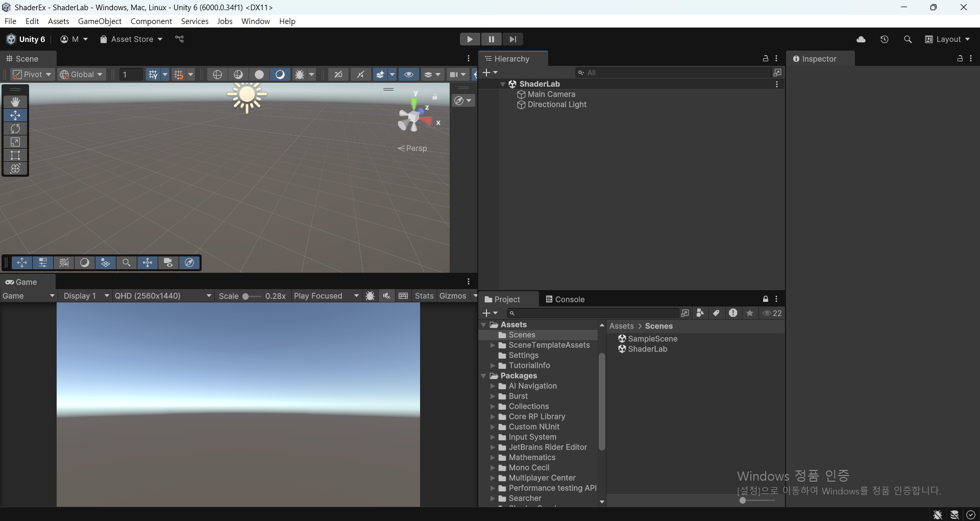Open the Window menu
This screenshot has height=521, width=980.
tap(256, 21)
